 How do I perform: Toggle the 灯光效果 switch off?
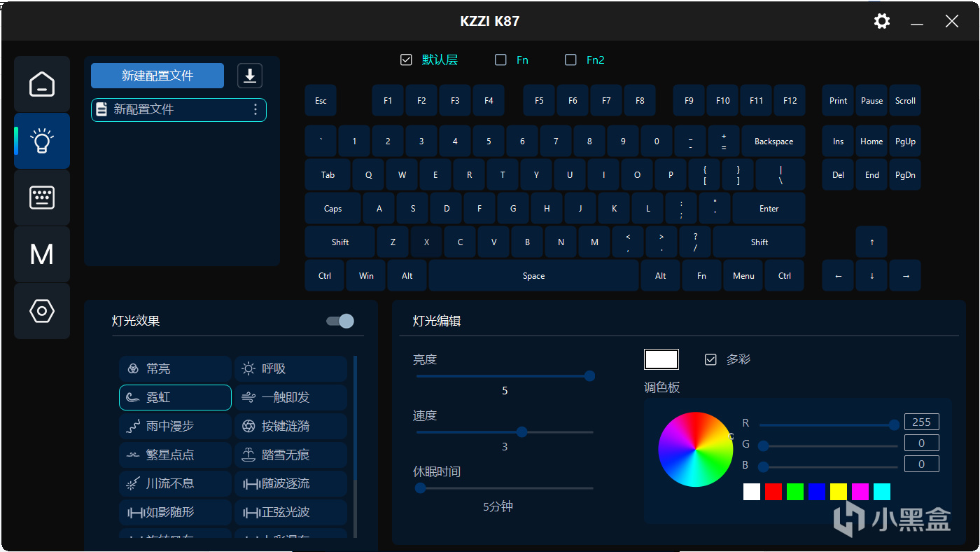coord(340,321)
